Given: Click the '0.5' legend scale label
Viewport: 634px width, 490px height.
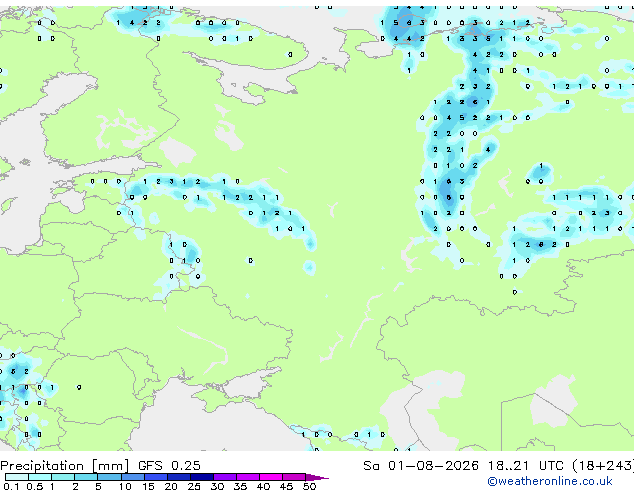Looking at the screenshot, I should coord(35,486).
